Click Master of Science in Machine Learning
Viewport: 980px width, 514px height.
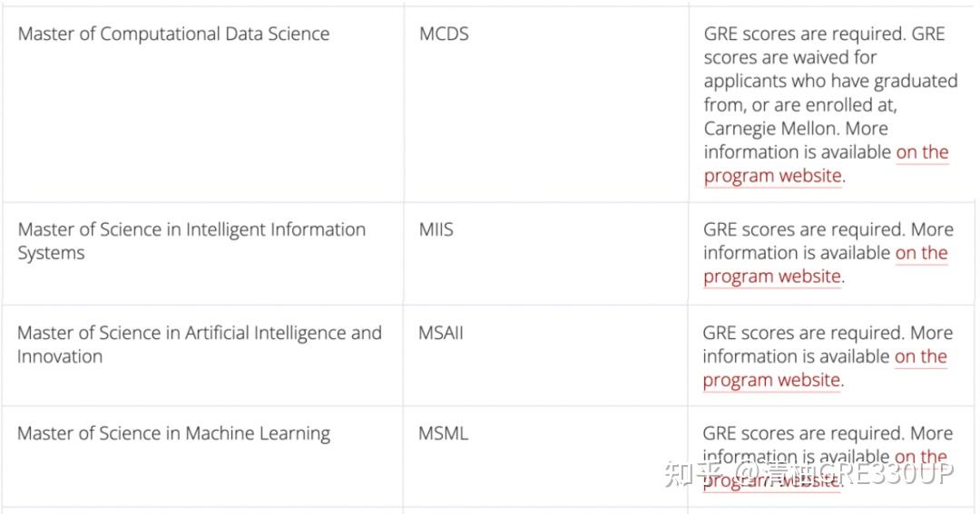click(x=173, y=433)
